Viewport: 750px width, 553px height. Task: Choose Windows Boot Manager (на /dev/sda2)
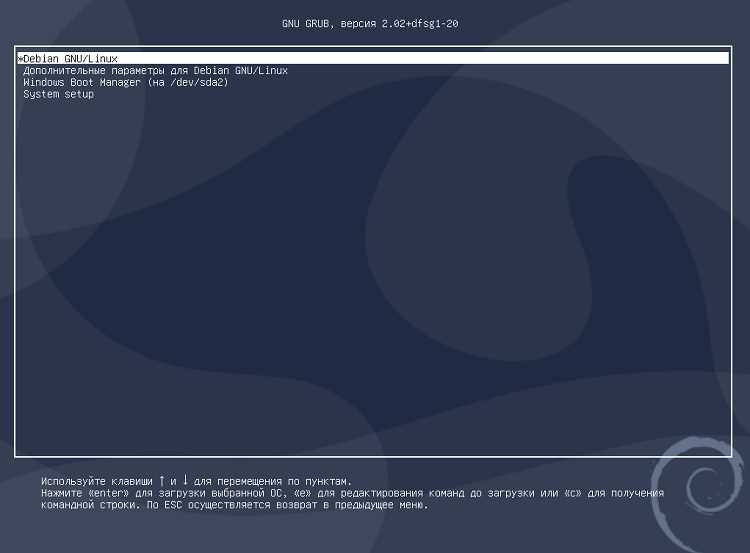point(126,82)
